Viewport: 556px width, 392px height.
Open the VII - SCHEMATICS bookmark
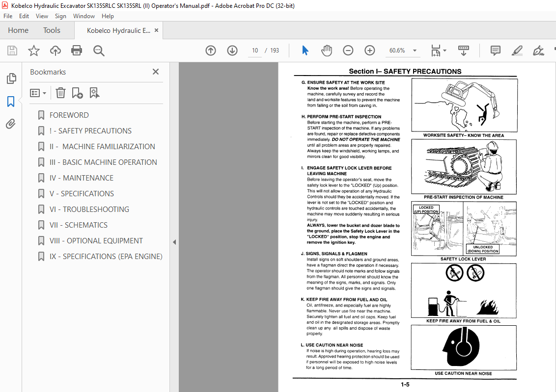click(x=79, y=225)
